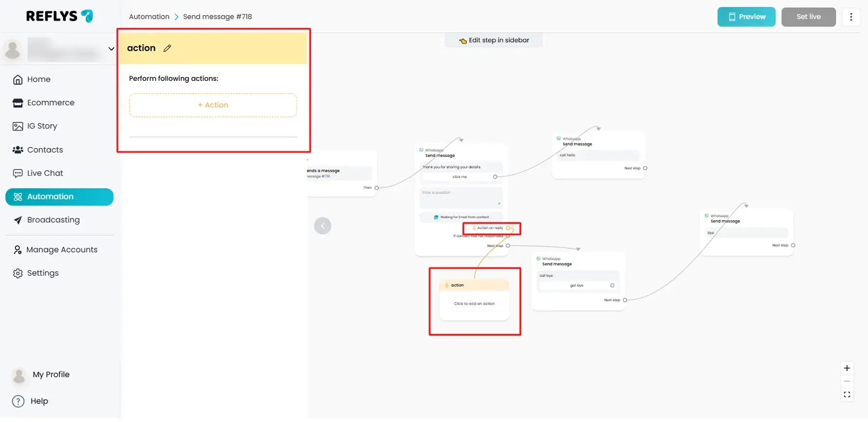The width and height of the screenshot is (868, 422).
Task: Open Broadcasting section
Action: [53, 220]
